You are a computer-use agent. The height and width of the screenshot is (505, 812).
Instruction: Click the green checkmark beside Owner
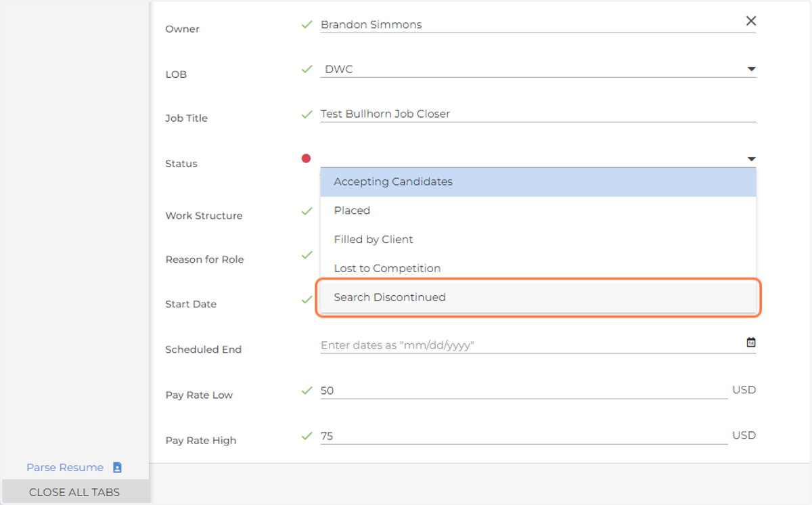(307, 24)
